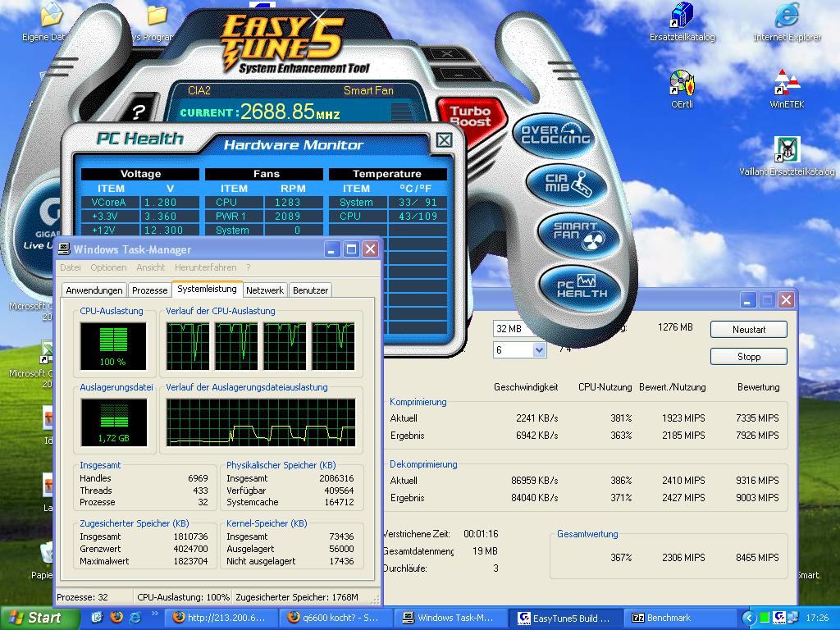Switch to the 7z Benchmark taskbar button
The image size is (840, 630).
pyautogui.click(x=682, y=618)
